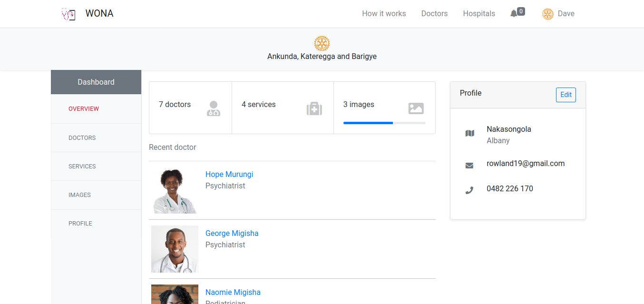Screen dimensions: 644x304
Task: Click the images picture icon
Action: pyautogui.click(x=416, y=108)
